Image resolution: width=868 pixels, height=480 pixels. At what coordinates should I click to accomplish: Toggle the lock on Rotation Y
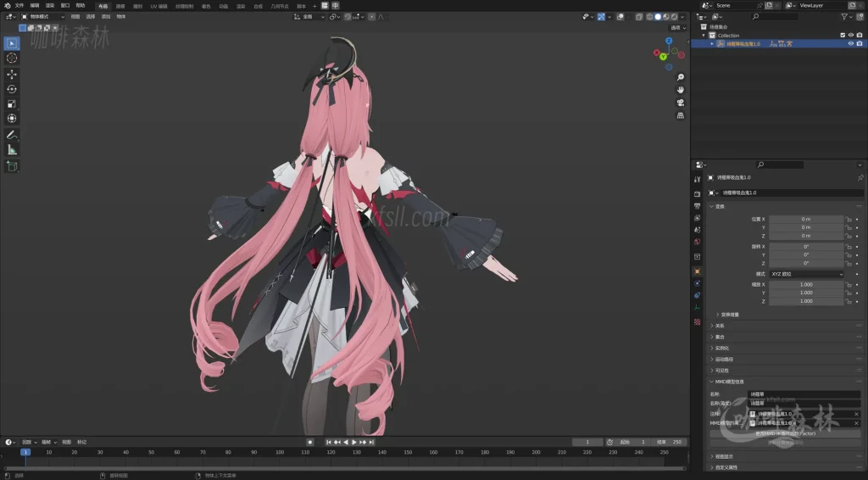[848, 255]
